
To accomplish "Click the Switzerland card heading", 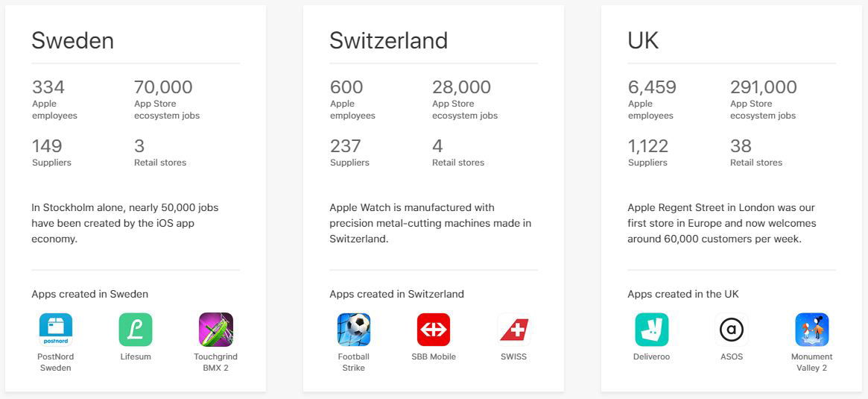I will pos(389,40).
